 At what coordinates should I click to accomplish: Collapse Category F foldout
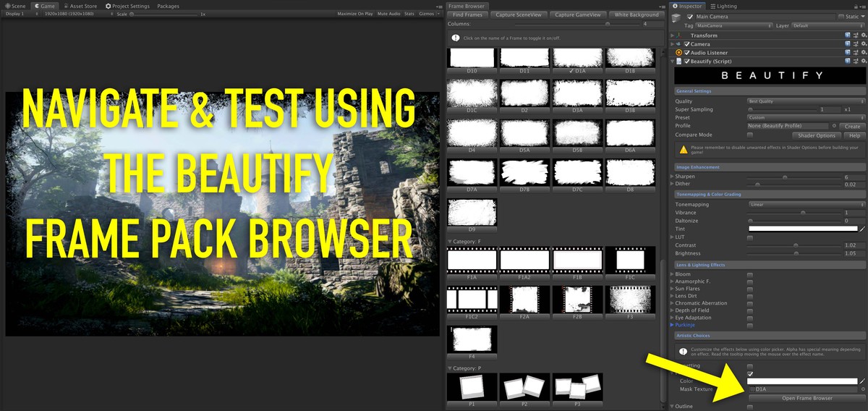pos(449,241)
